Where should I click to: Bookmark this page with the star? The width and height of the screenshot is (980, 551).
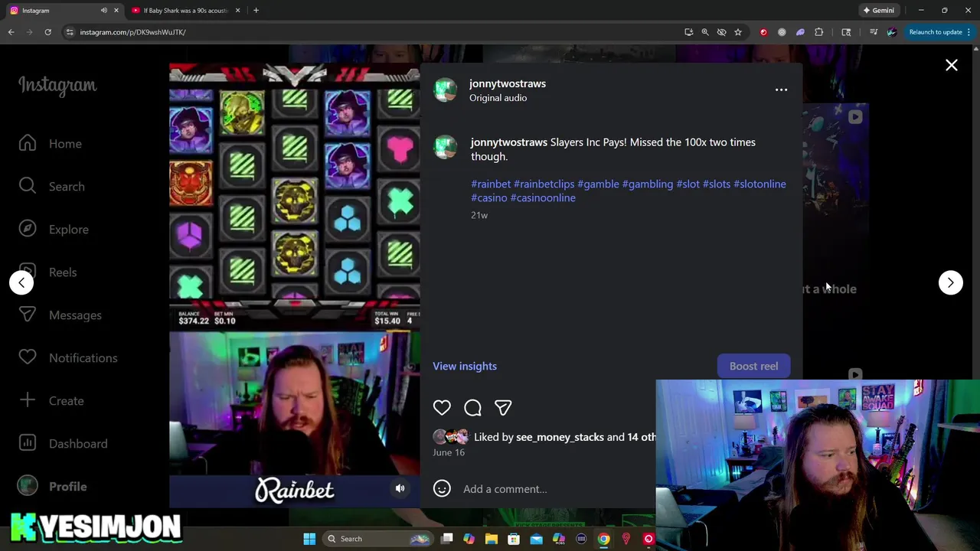pos(738,32)
